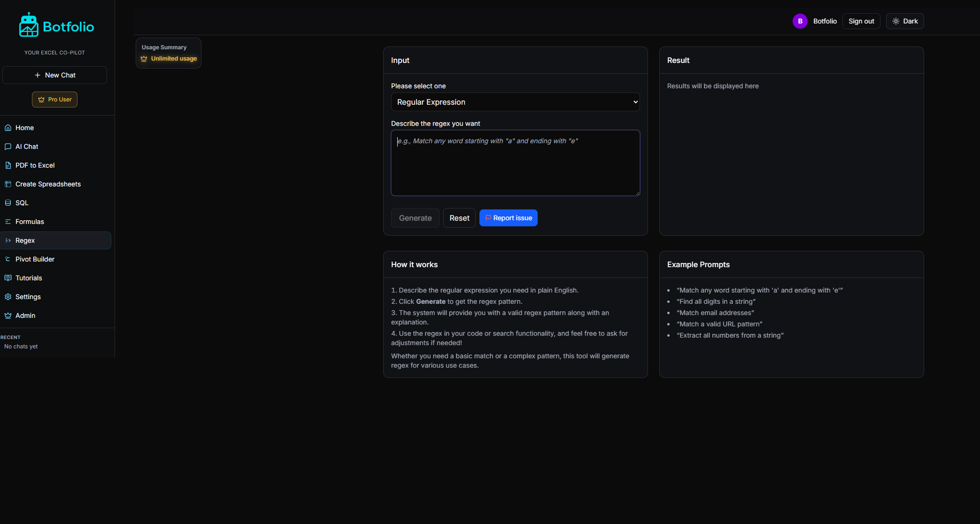Click inside the regex description text area
Screen dimensions: 980x524
tap(515, 163)
